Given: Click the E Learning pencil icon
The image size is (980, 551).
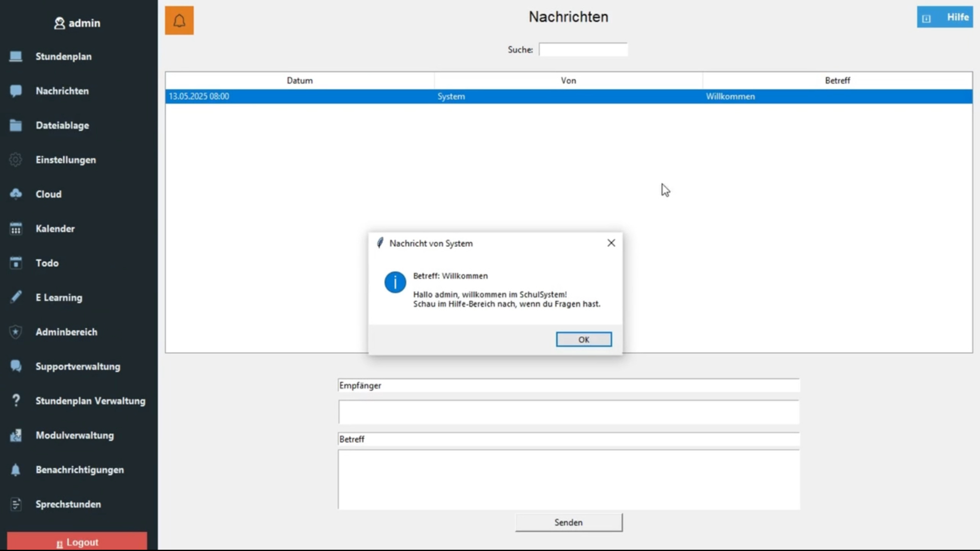Looking at the screenshot, I should 16,297.
